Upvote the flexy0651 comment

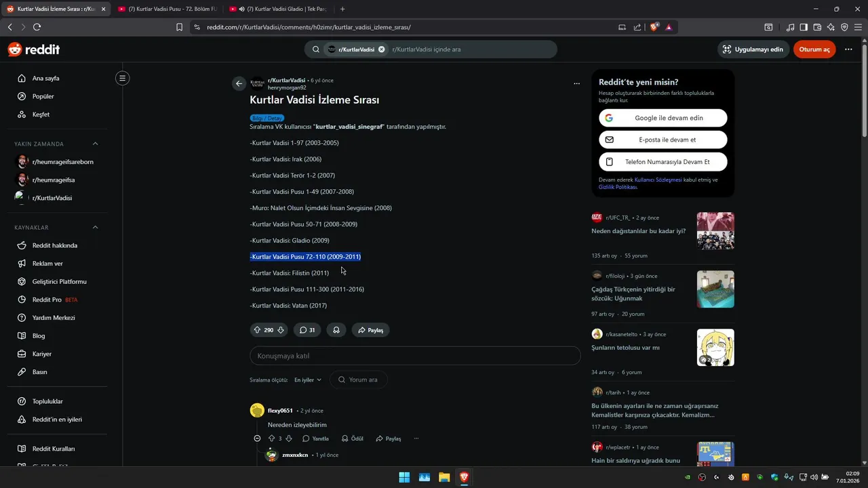click(272, 439)
